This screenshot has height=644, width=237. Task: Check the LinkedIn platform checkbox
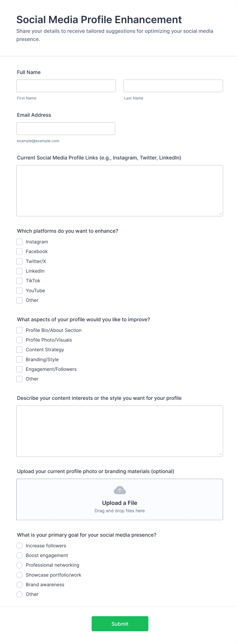tap(19, 271)
